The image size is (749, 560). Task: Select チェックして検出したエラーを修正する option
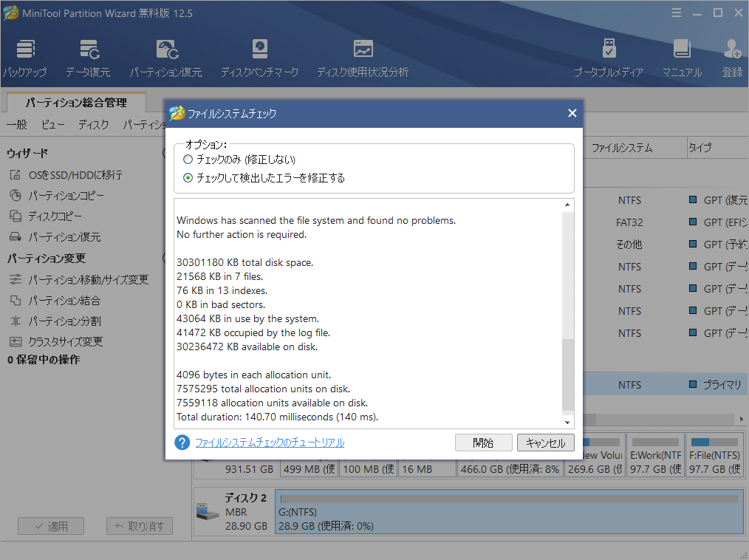[x=264, y=178]
